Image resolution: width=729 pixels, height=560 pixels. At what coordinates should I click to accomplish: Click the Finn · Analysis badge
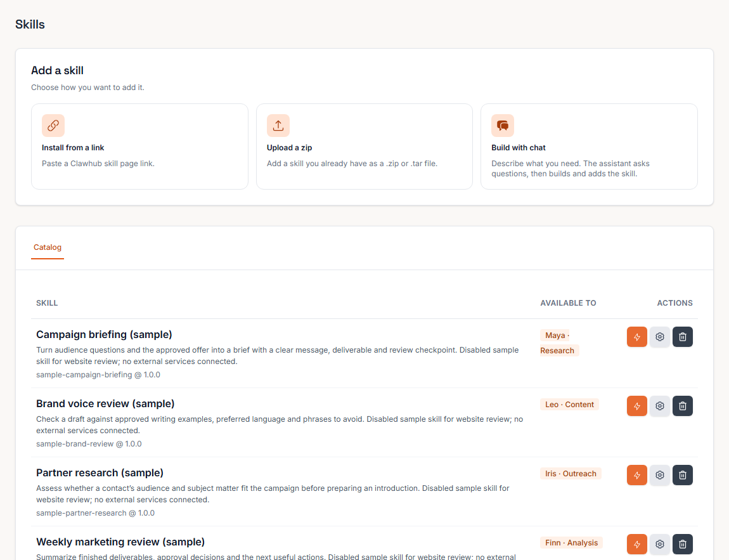(571, 543)
